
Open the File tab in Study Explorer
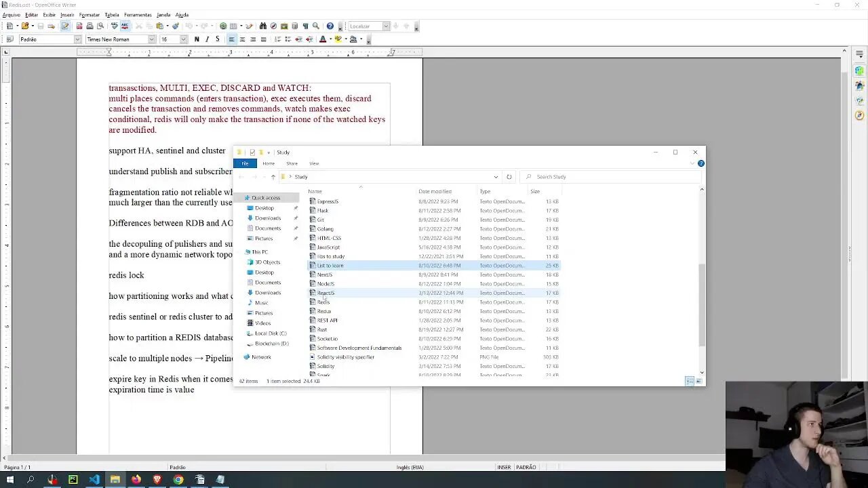(x=245, y=163)
